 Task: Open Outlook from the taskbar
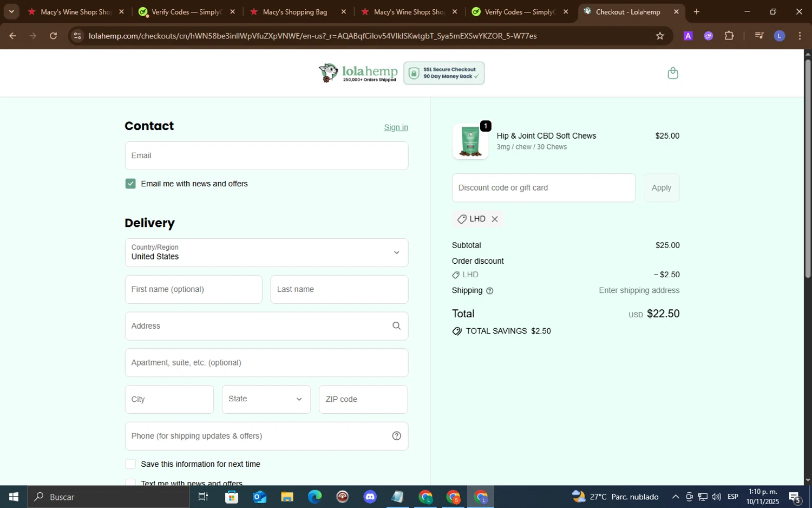coord(259,497)
